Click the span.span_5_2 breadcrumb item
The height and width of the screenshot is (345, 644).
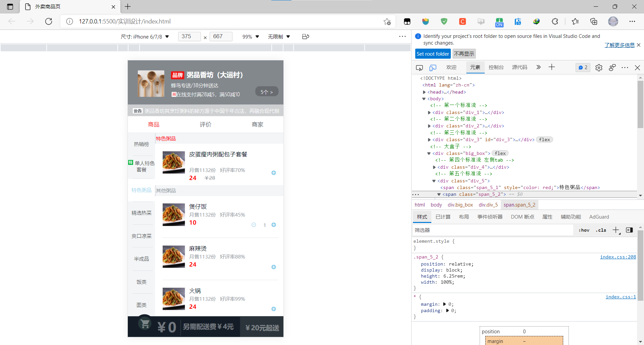click(x=519, y=205)
